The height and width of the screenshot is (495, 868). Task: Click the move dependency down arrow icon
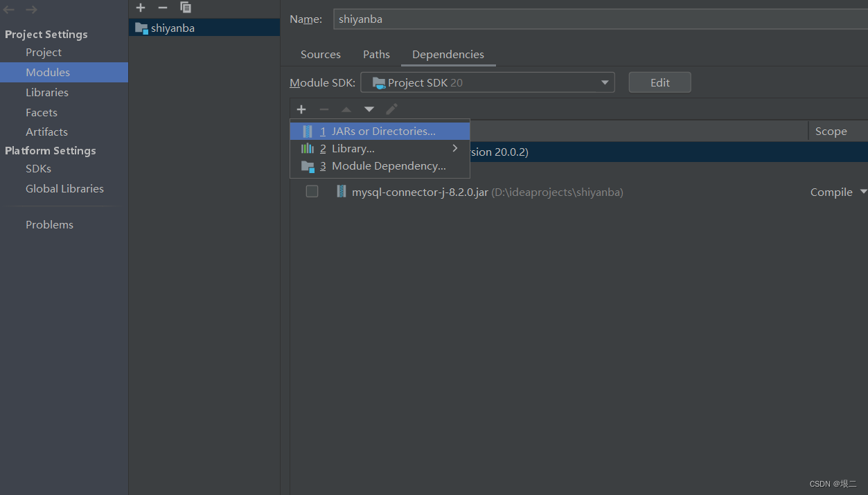(x=369, y=109)
